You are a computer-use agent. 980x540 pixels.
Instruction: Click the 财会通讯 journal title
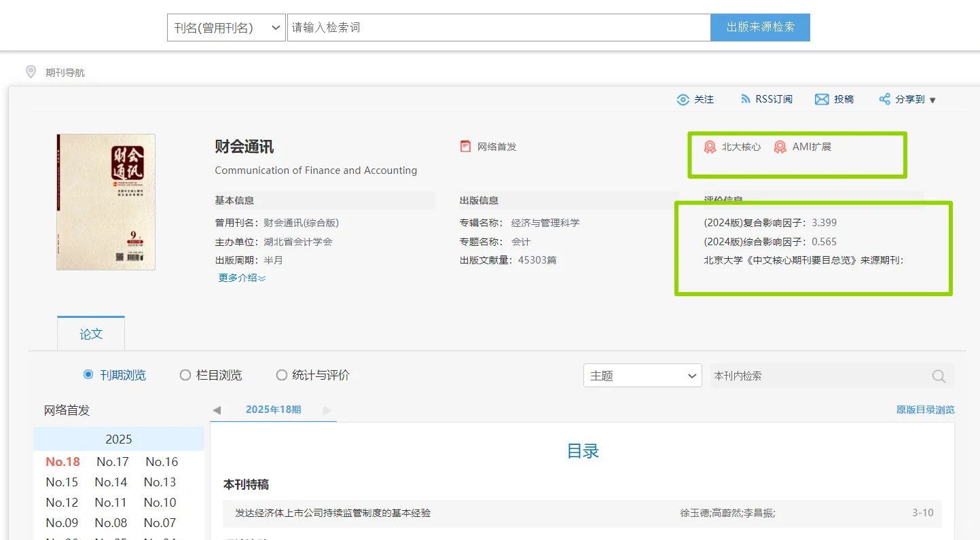coord(244,146)
